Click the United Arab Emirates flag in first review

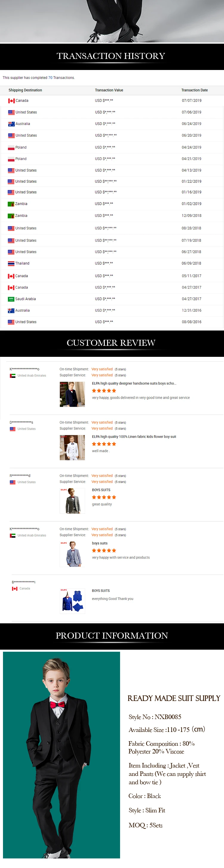13,375
